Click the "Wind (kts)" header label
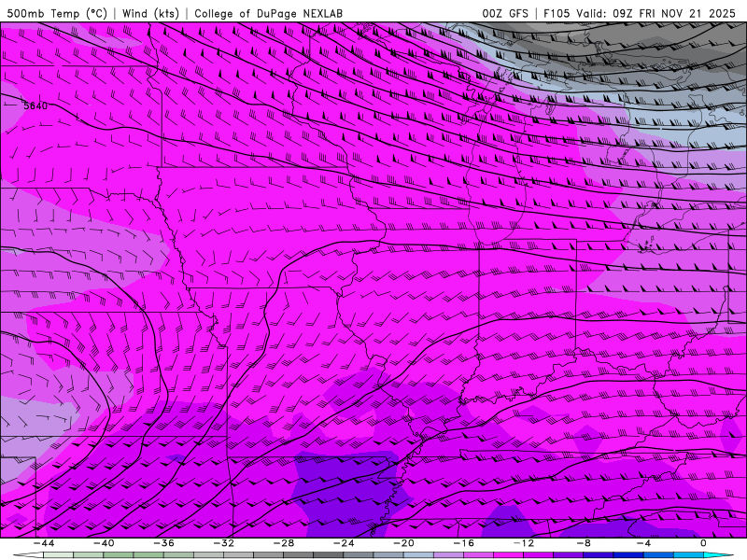The image size is (747, 560). point(150,13)
